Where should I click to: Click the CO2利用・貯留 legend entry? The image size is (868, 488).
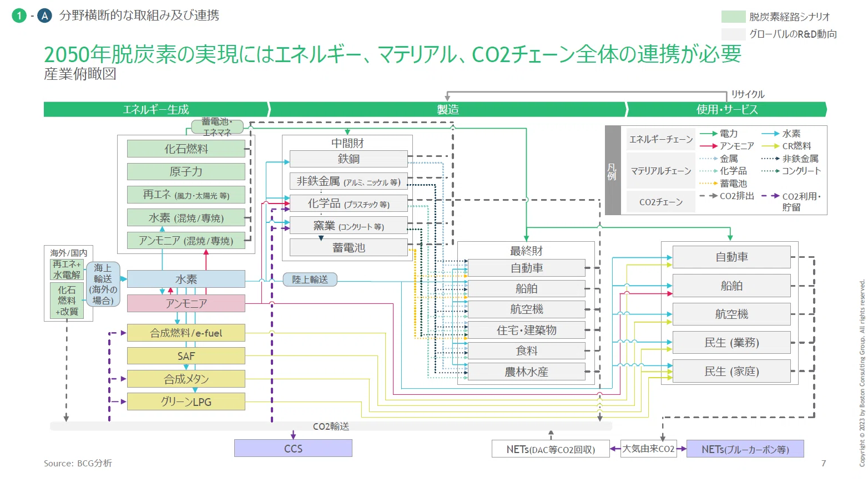791,201
